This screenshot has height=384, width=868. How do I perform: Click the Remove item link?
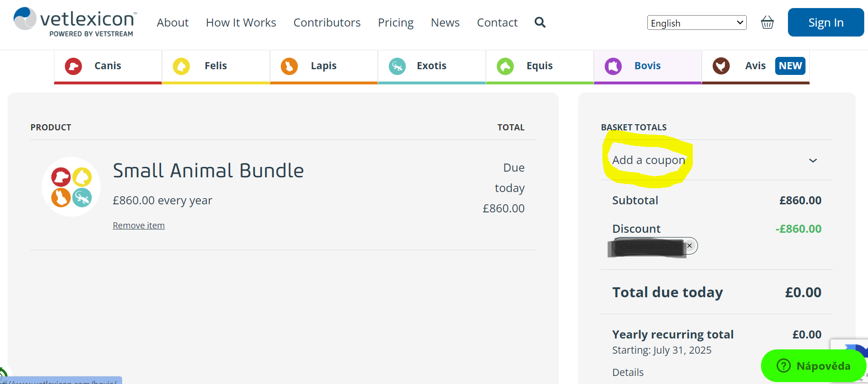coord(139,226)
